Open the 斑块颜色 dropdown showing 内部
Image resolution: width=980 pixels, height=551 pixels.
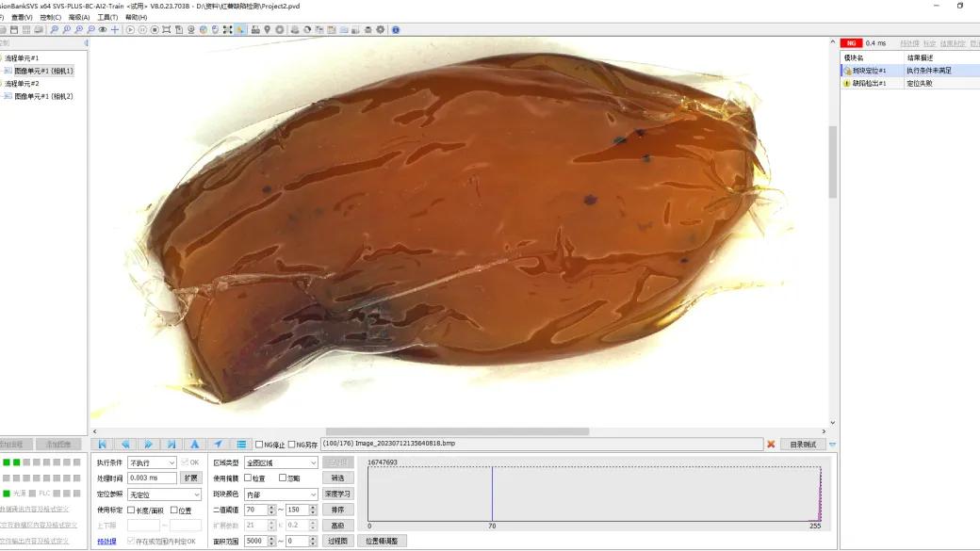281,494
